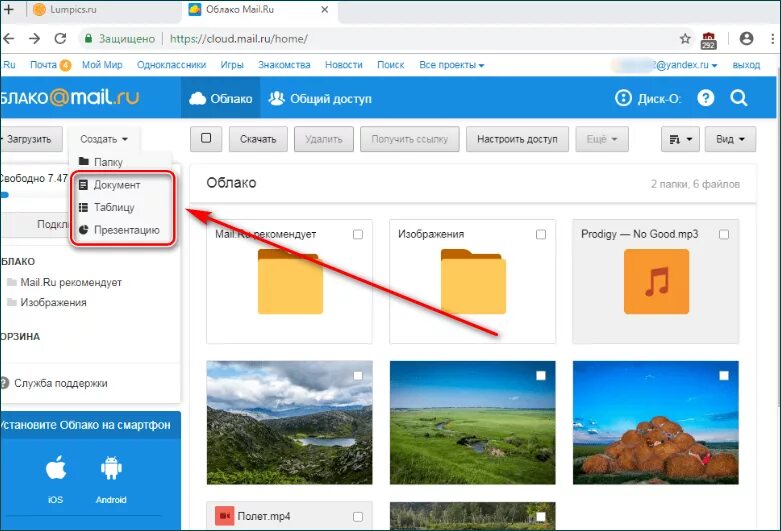Tick the select-all checkbox in toolbar
The width and height of the screenshot is (781, 531).
pyautogui.click(x=206, y=138)
